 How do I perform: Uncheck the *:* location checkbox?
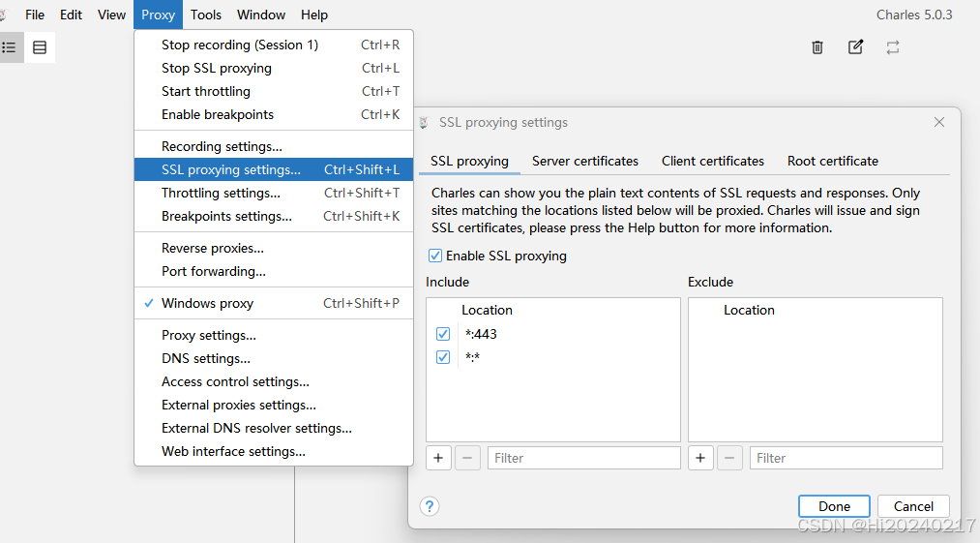443,357
